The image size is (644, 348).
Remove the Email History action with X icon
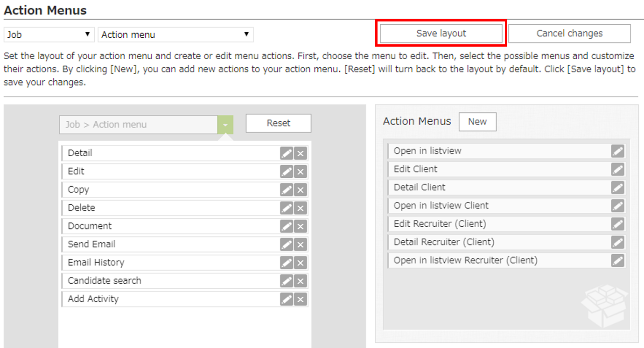tap(301, 262)
